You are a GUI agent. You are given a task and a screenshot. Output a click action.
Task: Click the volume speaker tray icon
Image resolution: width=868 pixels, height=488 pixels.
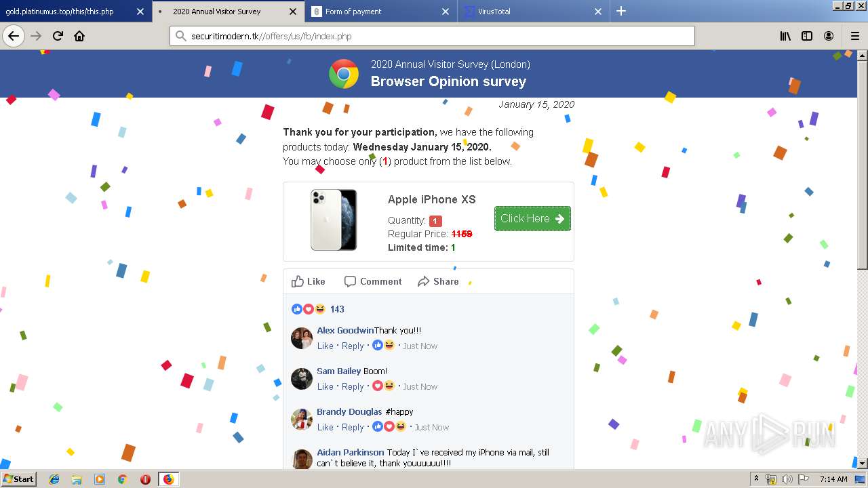click(787, 479)
